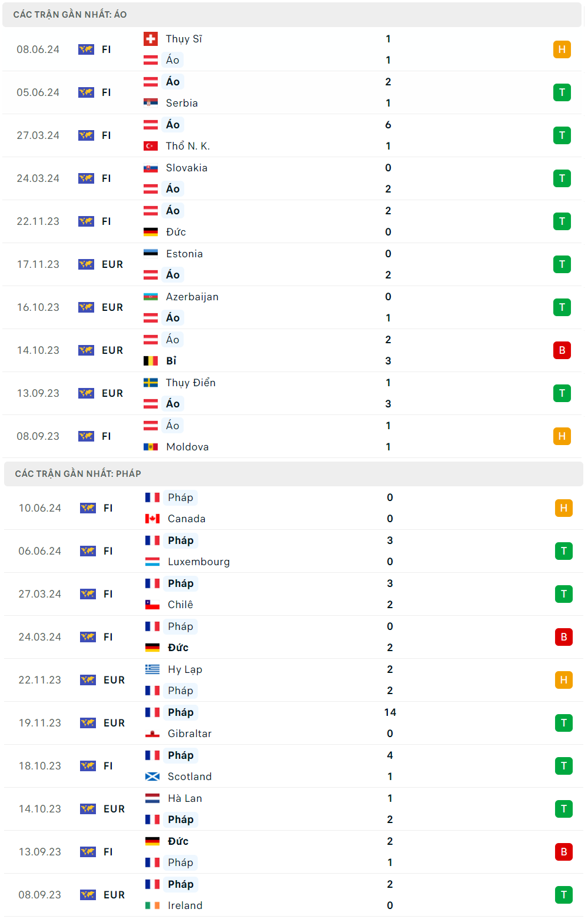588x919 pixels.
Task: Click the Các trận gần nhất: Pháp header
Action: click(78, 474)
